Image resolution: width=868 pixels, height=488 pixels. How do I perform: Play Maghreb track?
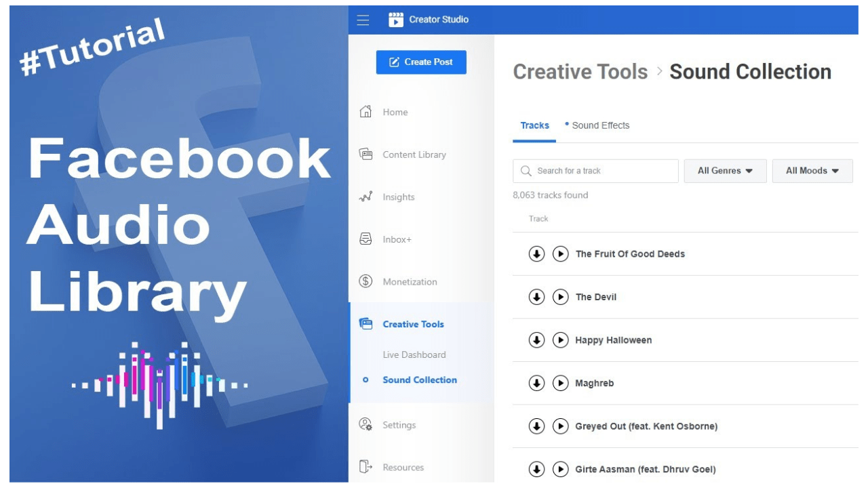tap(560, 383)
